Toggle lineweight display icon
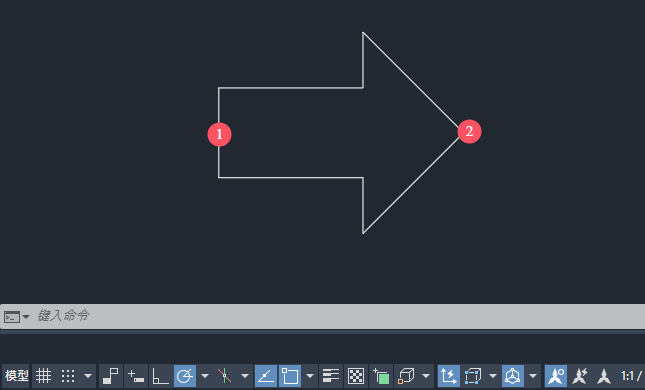Viewport: 645px width, 390px height. [x=330, y=376]
